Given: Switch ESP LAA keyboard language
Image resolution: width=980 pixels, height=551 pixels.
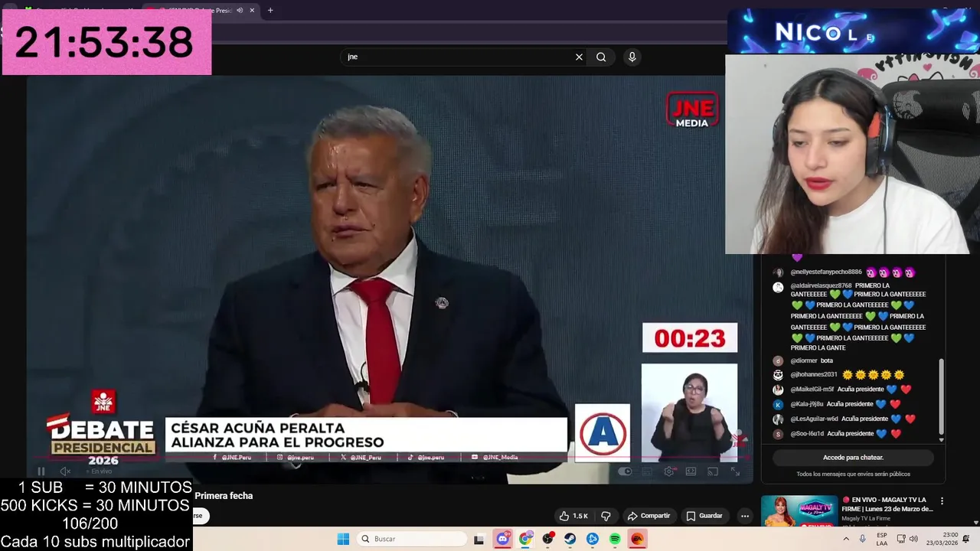Looking at the screenshot, I should [x=882, y=539].
